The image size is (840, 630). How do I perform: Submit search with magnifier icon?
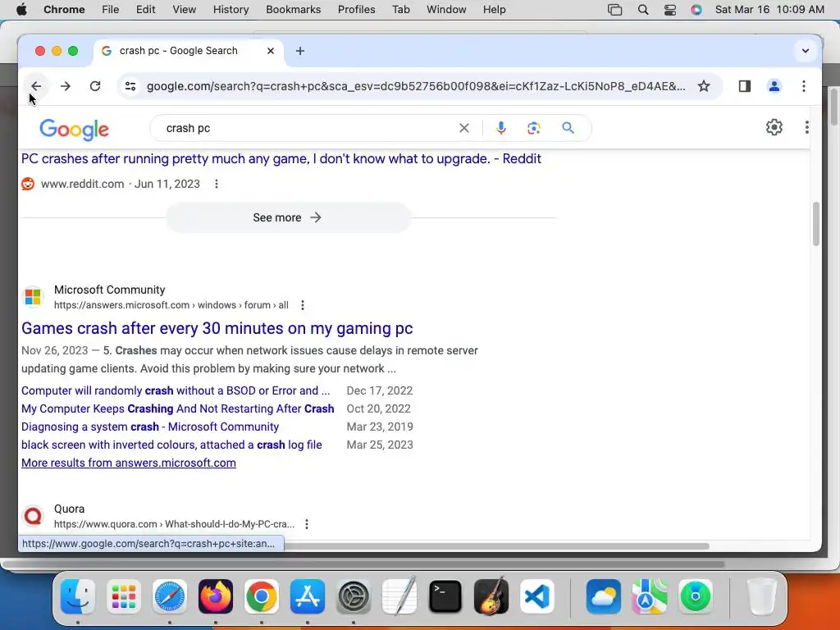pos(568,128)
